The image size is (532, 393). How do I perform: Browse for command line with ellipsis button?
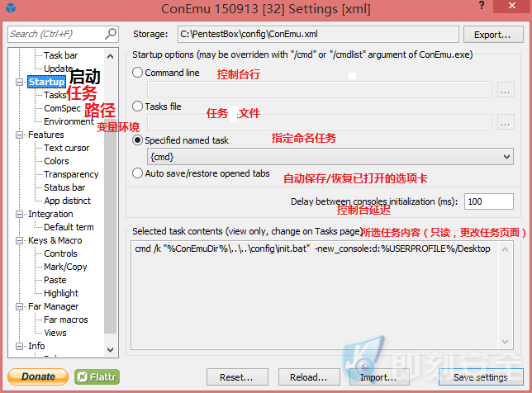click(506, 90)
